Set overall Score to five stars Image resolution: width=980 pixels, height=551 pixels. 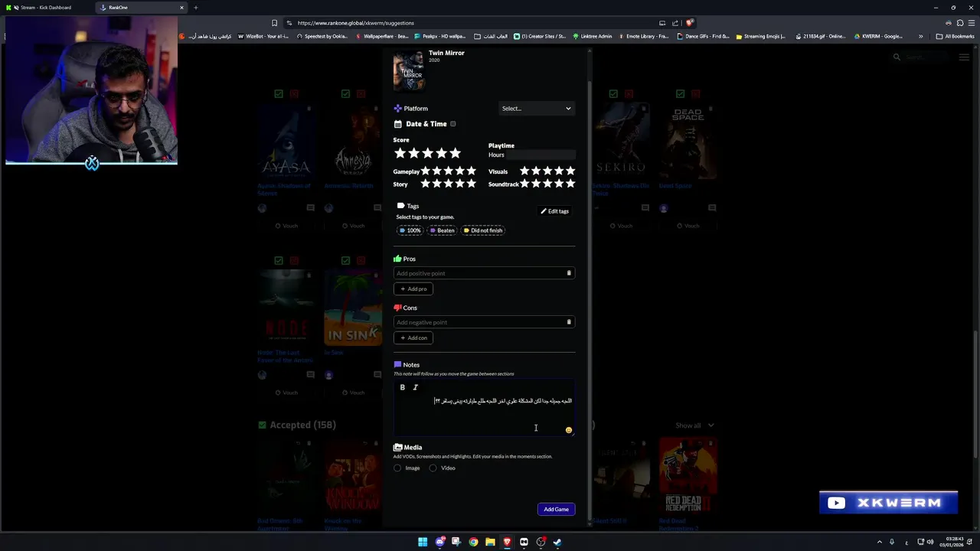(455, 153)
